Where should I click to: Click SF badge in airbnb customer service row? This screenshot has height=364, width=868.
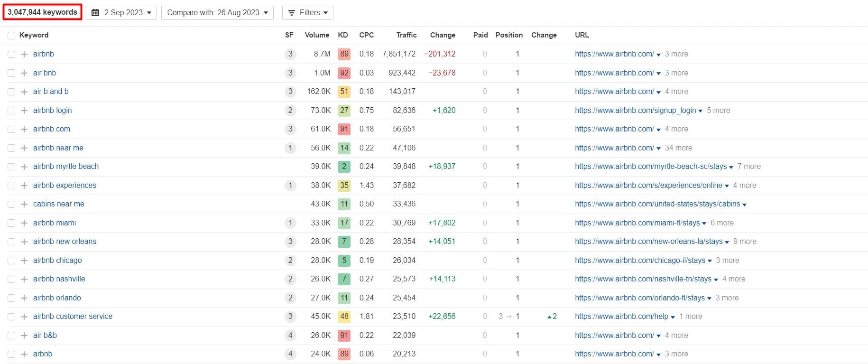[x=290, y=317]
